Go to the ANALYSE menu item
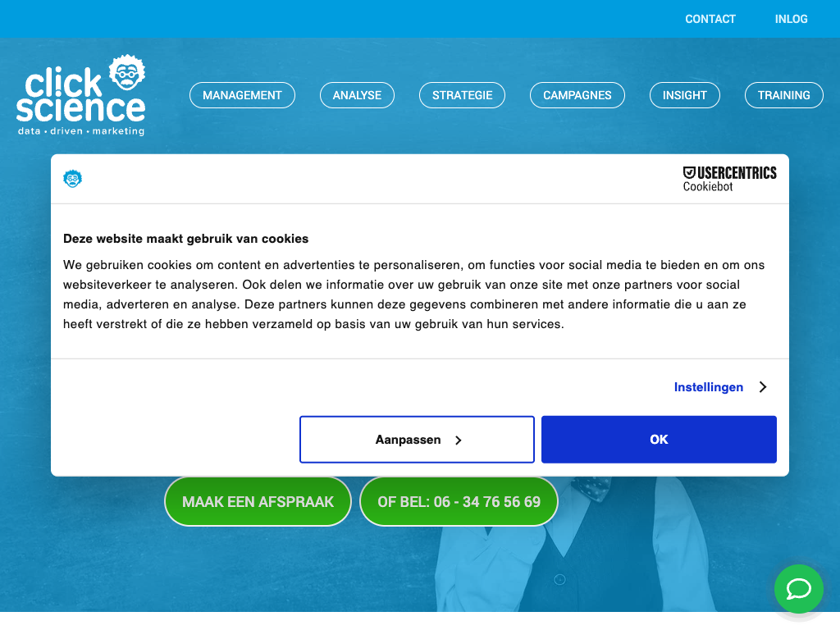Image resolution: width=840 pixels, height=630 pixels. [357, 95]
